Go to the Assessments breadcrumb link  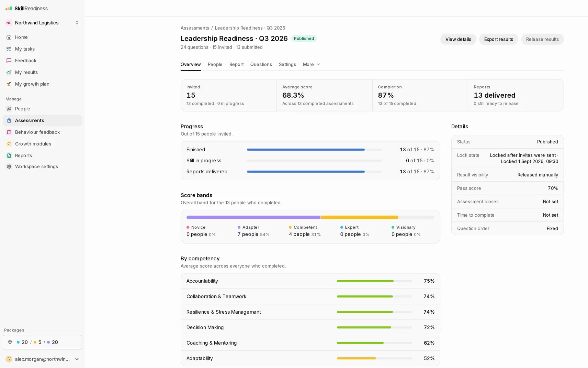pyautogui.click(x=195, y=28)
